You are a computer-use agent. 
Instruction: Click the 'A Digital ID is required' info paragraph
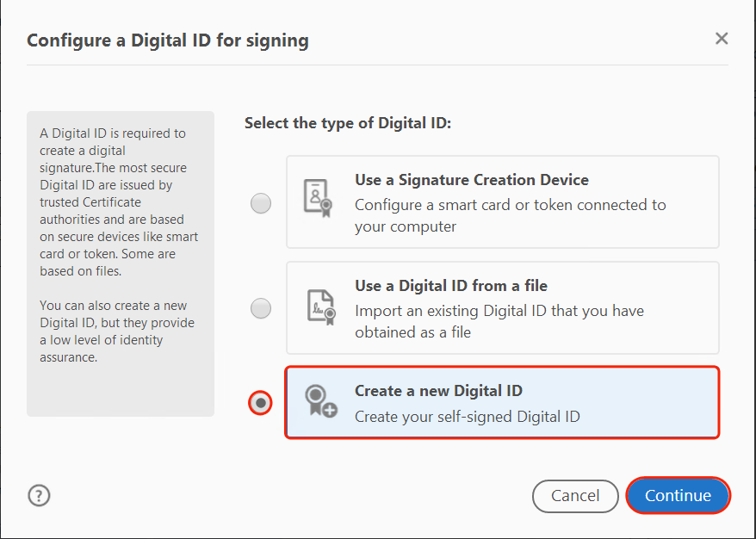[x=119, y=201]
